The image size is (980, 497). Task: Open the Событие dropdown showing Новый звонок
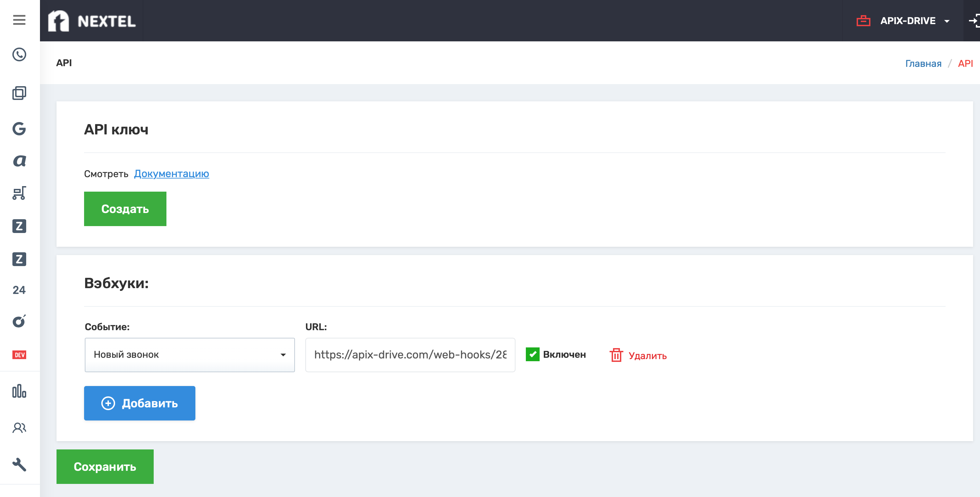point(190,355)
